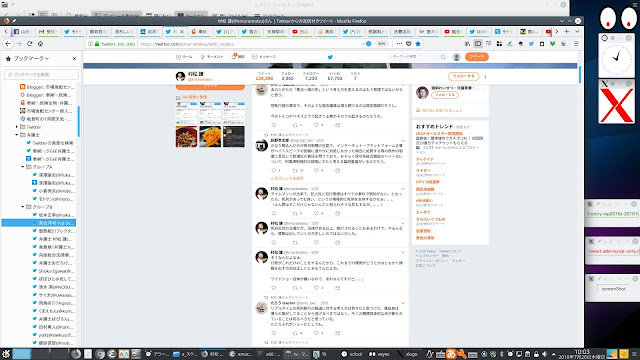Click the xlogo X window
This screenshot has height=360, width=640.
(x=616, y=106)
